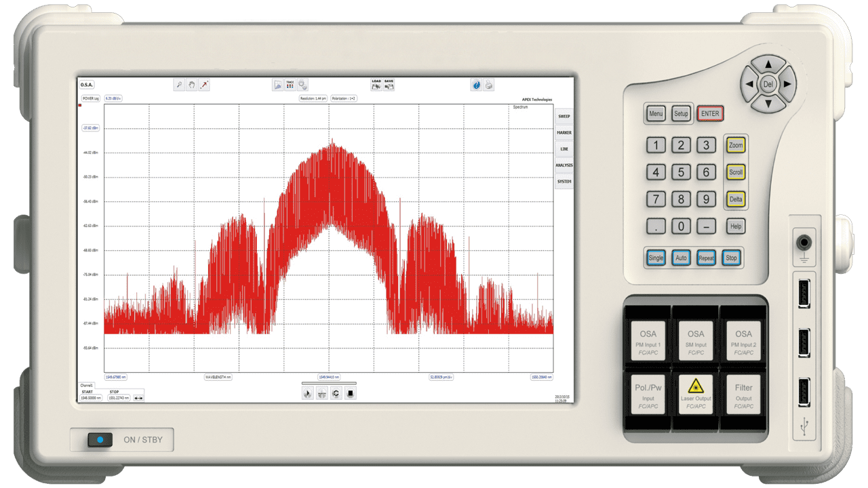The image size is (868, 488).
Task: Toggle the POWER Log scale button
Action: coord(91,98)
